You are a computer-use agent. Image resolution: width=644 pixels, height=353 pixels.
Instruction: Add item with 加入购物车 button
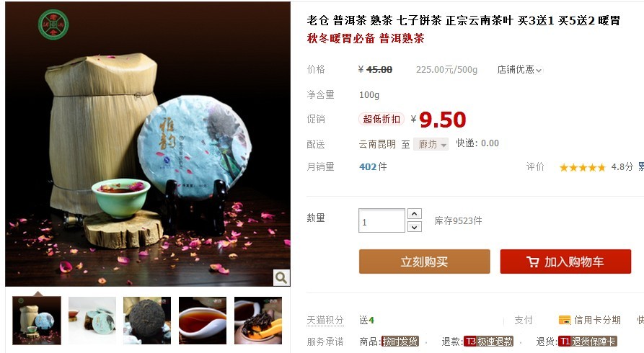[x=565, y=262]
